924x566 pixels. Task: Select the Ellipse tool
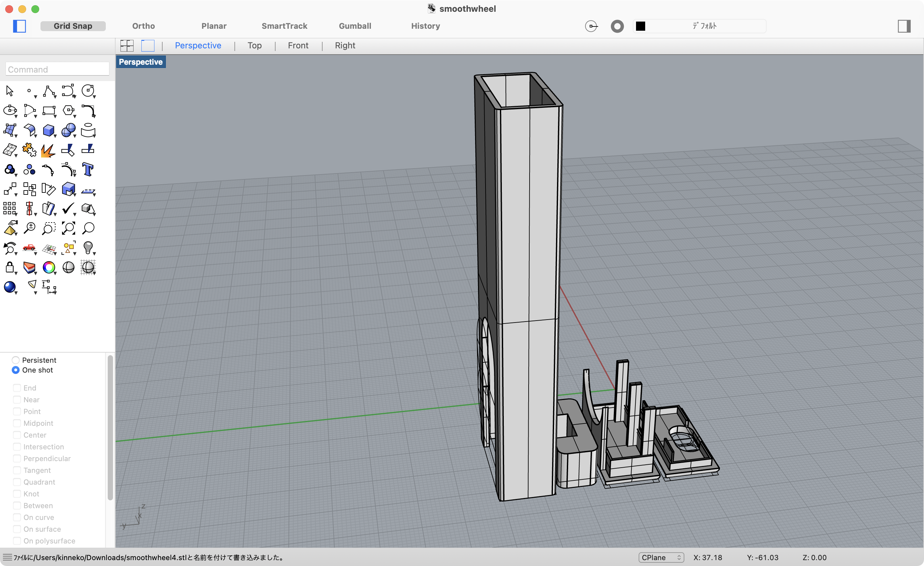(x=10, y=110)
